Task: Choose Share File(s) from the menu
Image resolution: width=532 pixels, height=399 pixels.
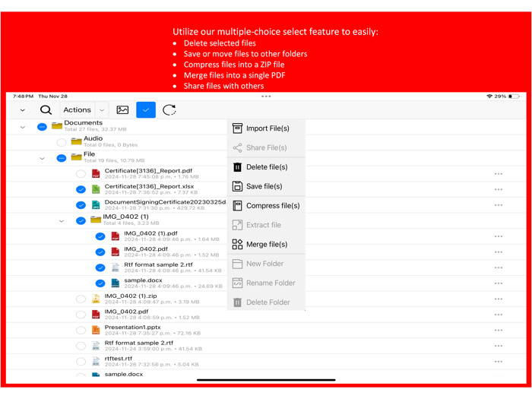Action: [x=266, y=147]
